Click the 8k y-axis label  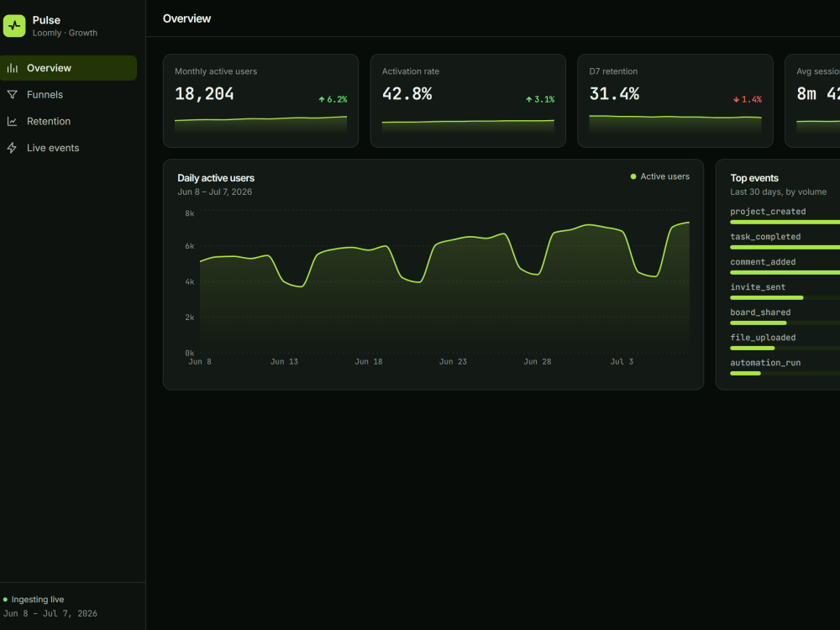(190, 213)
